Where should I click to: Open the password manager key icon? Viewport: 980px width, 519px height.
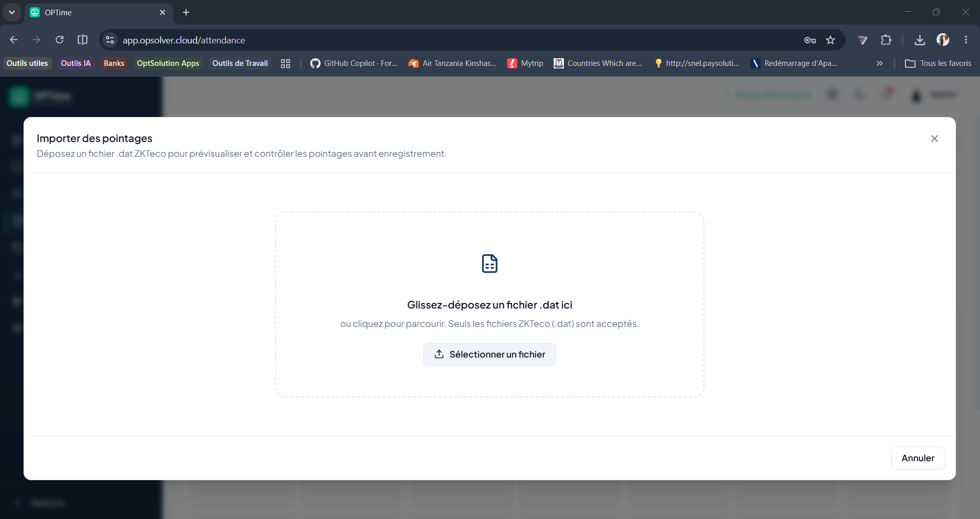coord(810,40)
